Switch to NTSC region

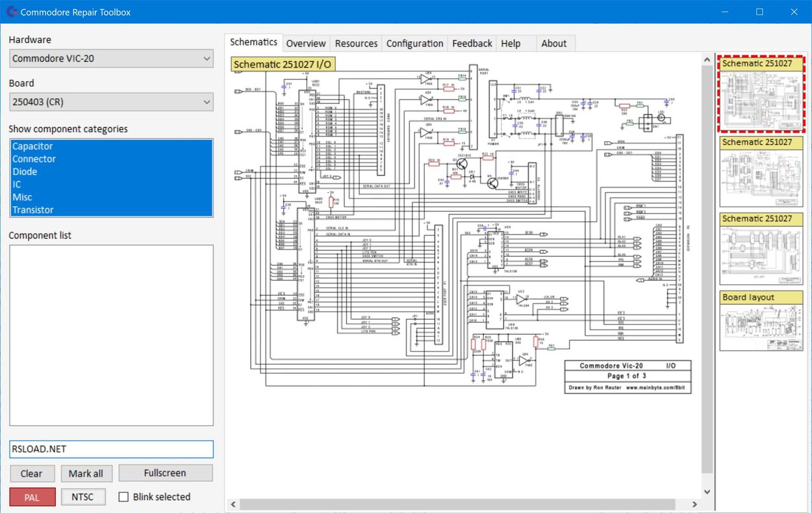tap(83, 497)
